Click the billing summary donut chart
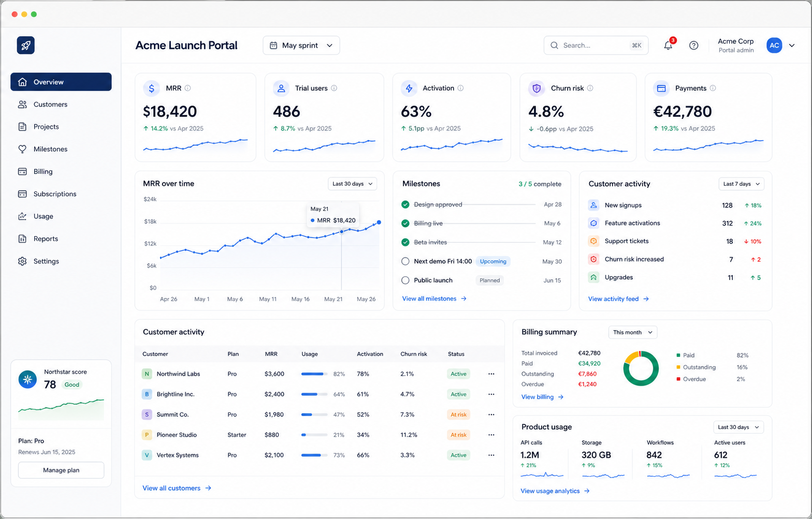The width and height of the screenshot is (812, 519). click(x=641, y=368)
